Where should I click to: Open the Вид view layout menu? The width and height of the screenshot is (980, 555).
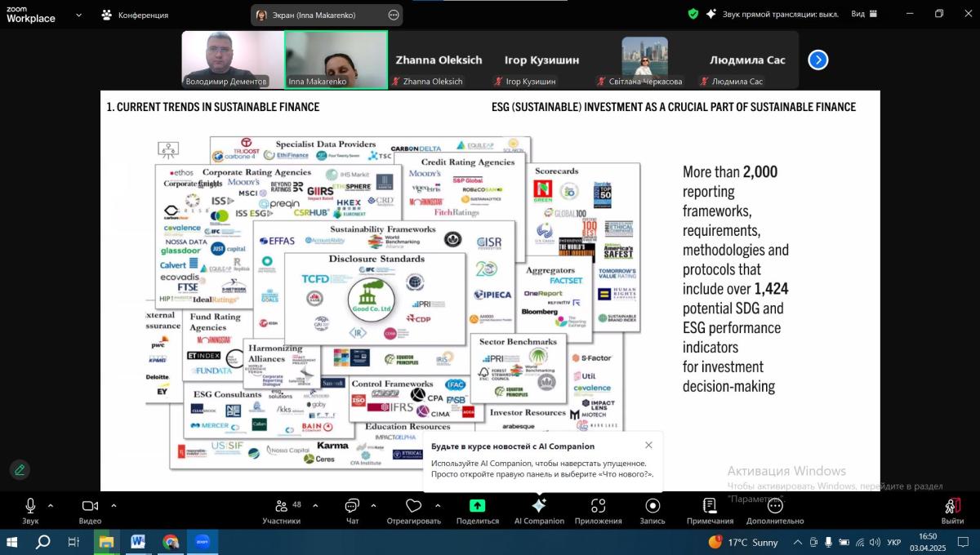click(x=864, y=14)
